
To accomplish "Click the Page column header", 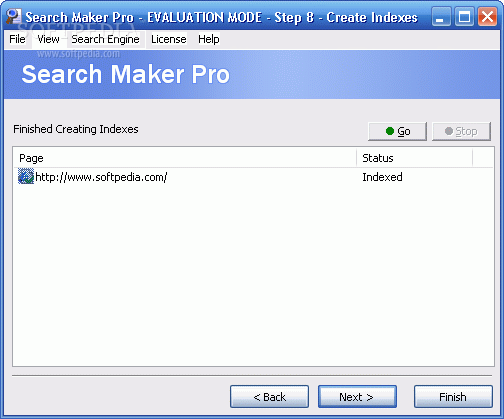I will point(185,158).
